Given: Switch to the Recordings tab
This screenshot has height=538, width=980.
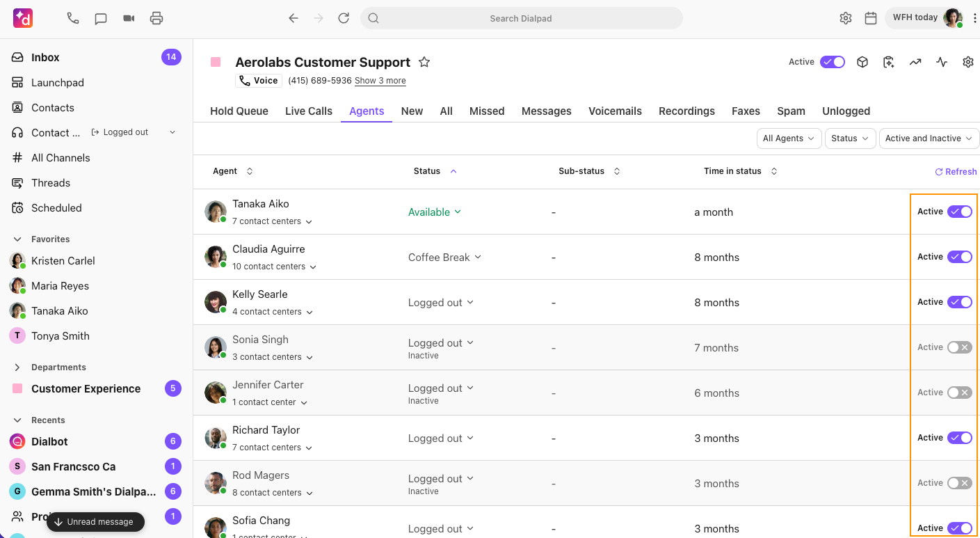Looking at the screenshot, I should pos(686,111).
